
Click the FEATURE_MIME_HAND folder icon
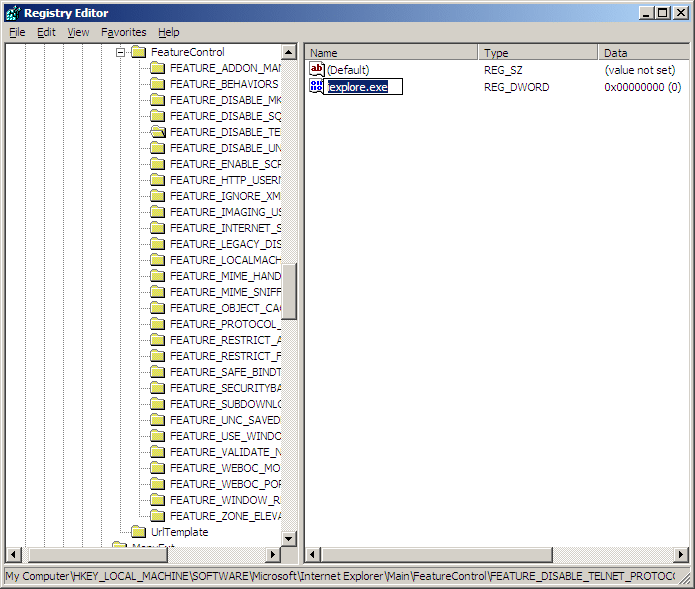[157, 276]
